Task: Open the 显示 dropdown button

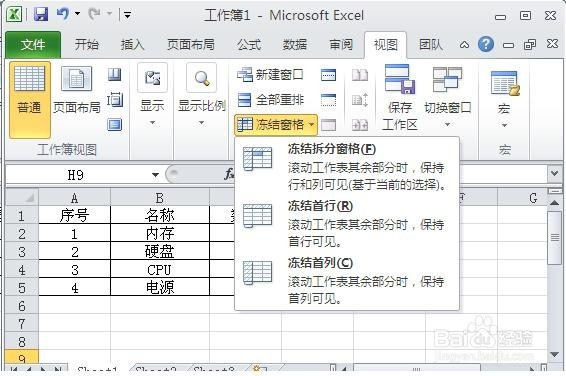Action: point(152,96)
